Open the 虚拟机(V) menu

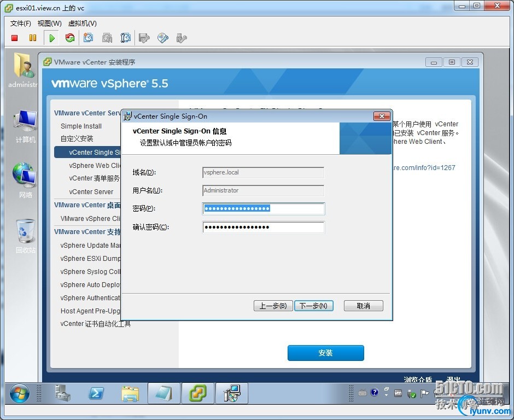(x=82, y=24)
